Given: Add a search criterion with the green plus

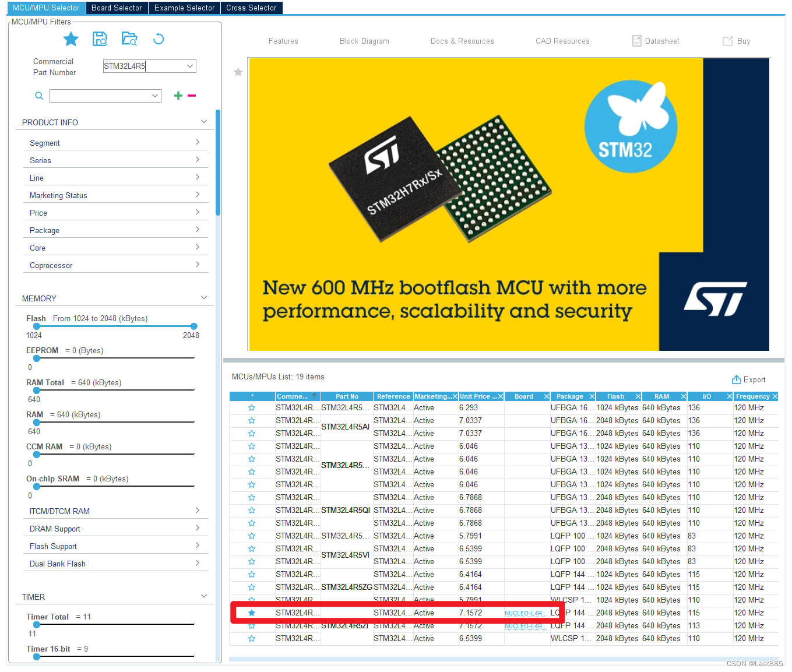Looking at the screenshot, I should (x=178, y=96).
